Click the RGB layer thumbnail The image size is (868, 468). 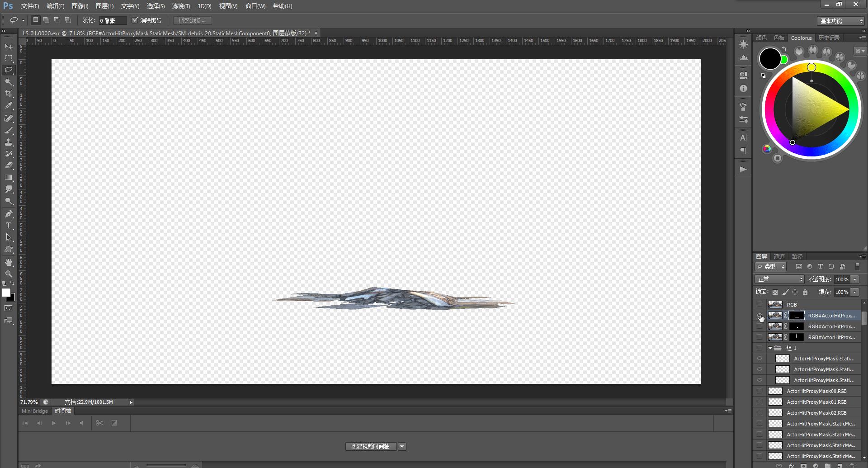(774, 304)
